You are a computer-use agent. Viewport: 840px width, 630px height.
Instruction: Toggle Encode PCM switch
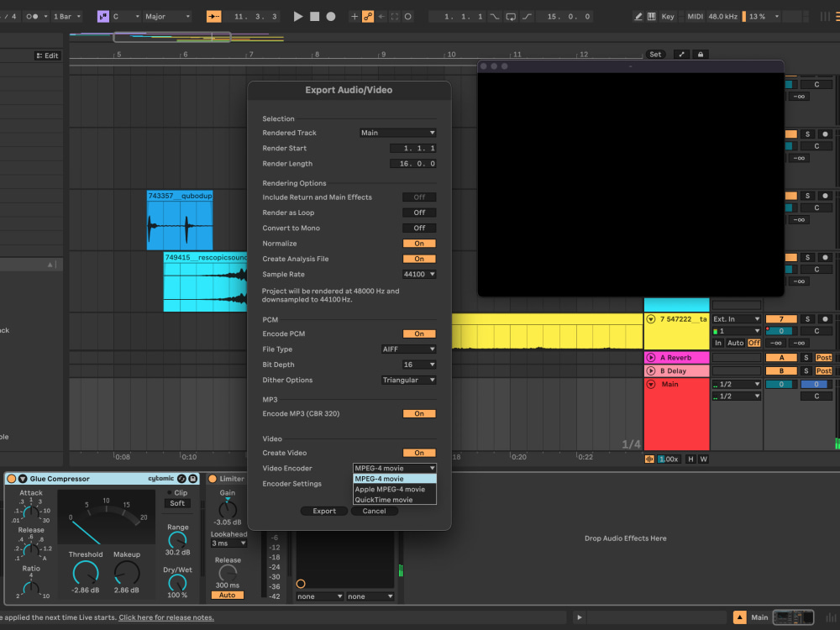point(419,333)
